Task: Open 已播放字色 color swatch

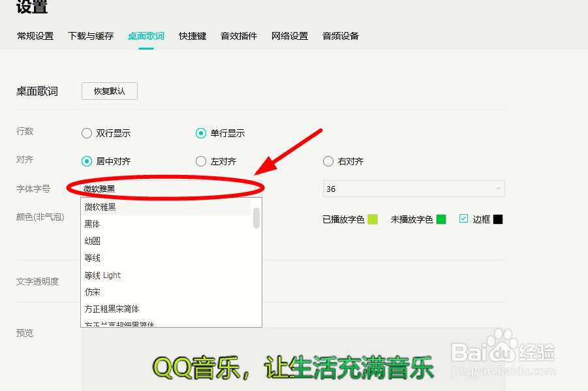Action: (373, 219)
